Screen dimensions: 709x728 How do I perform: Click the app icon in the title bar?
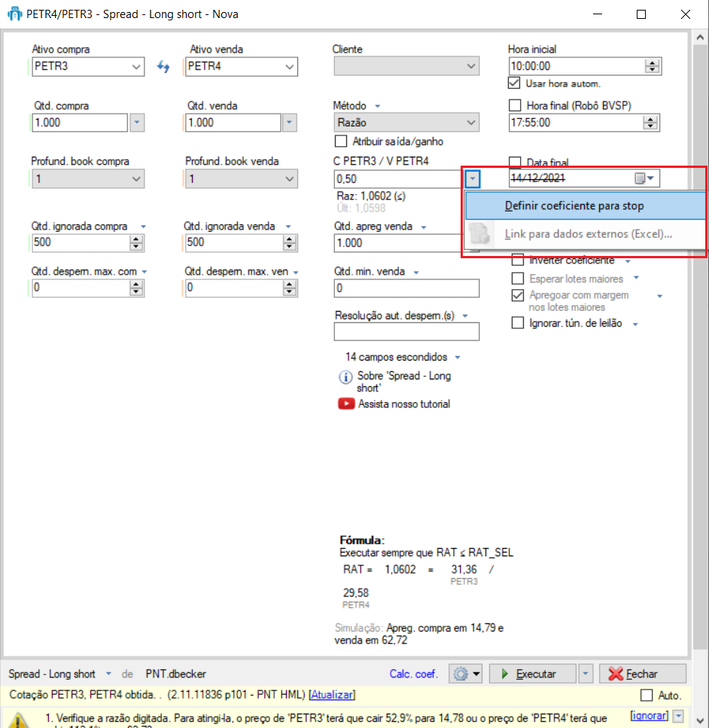pos(14,14)
